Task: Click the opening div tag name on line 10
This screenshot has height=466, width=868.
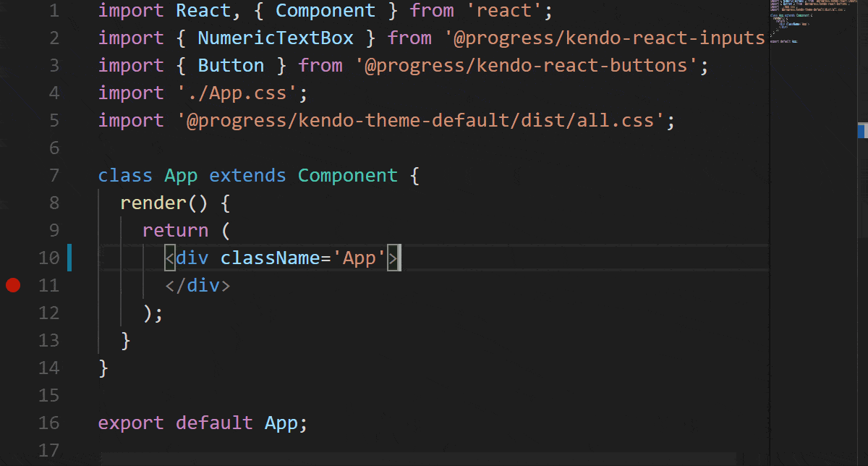Action: click(x=192, y=258)
